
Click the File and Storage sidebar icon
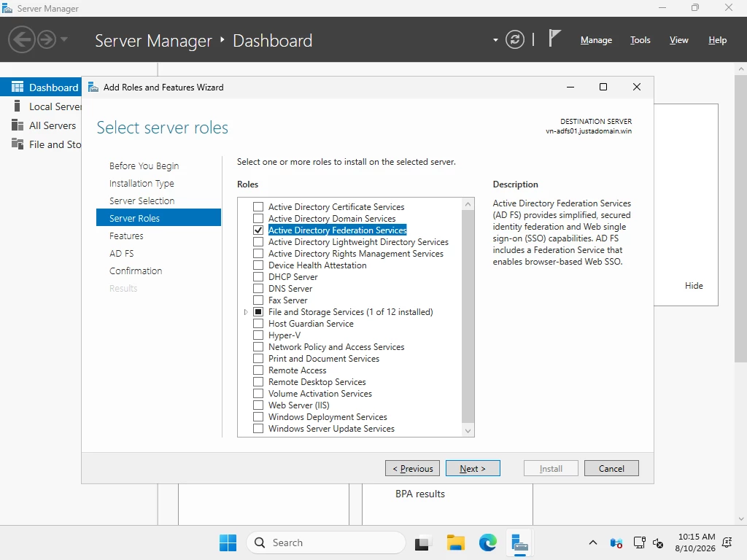coord(18,144)
